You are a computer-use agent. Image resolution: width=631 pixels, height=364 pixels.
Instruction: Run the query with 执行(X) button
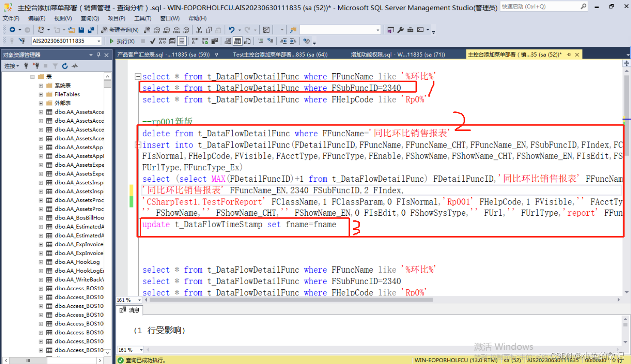tap(123, 41)
